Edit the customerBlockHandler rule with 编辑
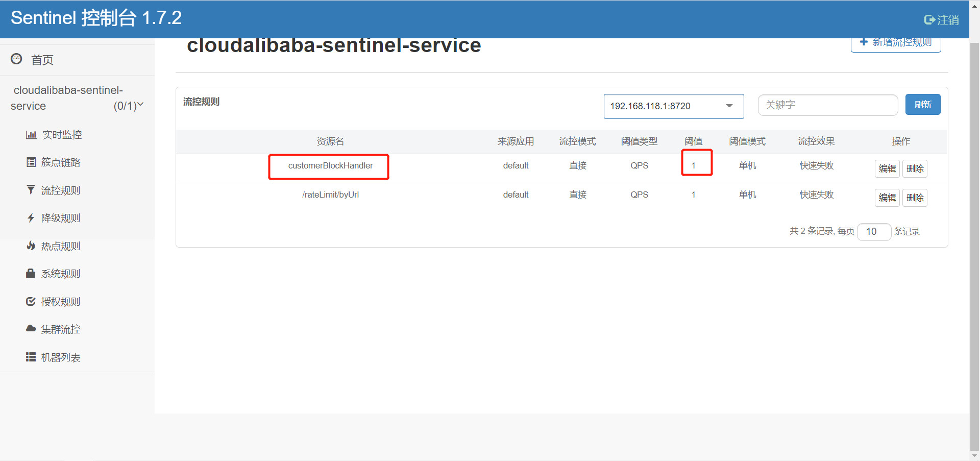Viewport: 980px width, 461px height. tap(887, 168)
